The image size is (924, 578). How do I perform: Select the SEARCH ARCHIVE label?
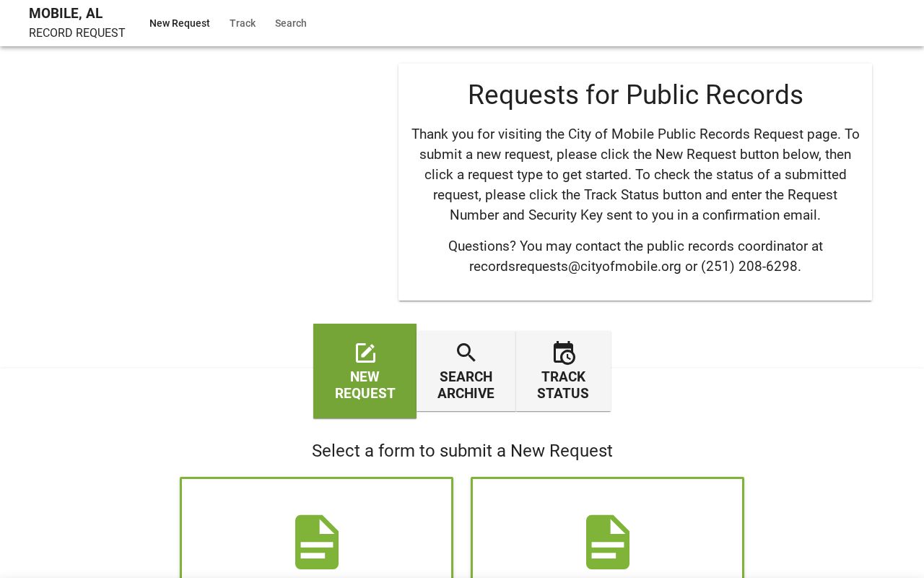466,385
